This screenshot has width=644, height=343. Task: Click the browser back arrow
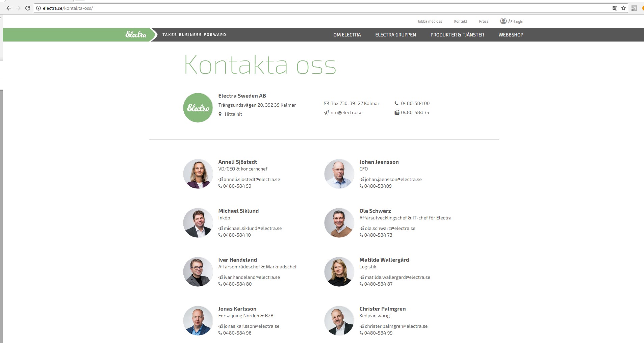(9, 8)
